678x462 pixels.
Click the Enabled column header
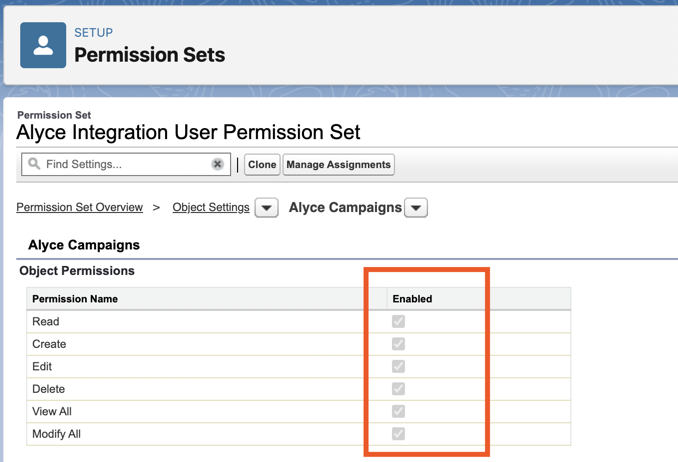tap(412, 299)
